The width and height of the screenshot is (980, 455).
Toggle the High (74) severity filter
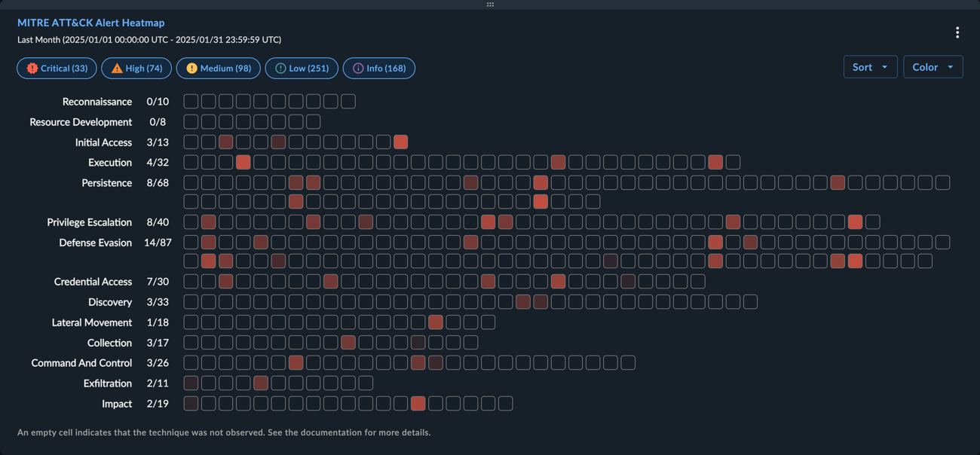coord(136,68)
